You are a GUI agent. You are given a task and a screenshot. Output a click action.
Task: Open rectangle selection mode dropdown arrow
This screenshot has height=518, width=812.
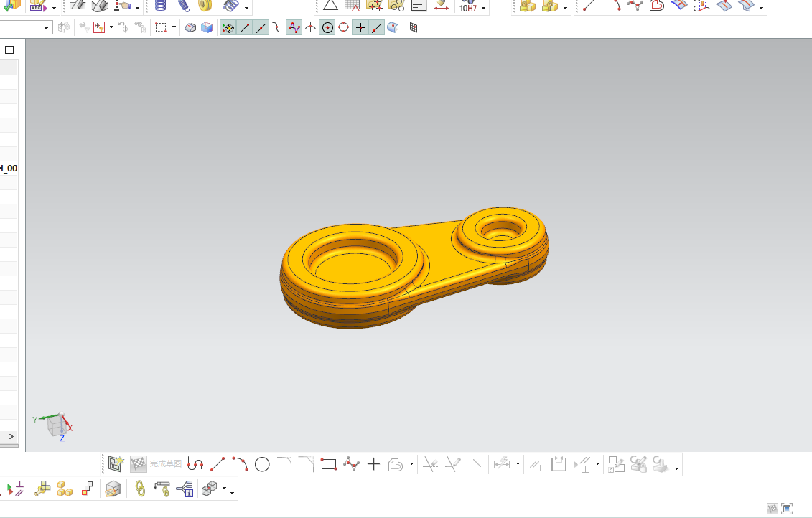(174, 27)
